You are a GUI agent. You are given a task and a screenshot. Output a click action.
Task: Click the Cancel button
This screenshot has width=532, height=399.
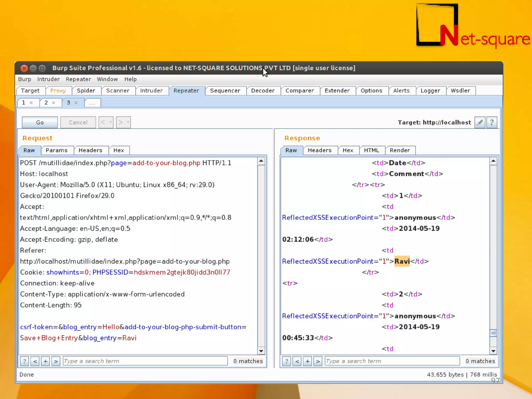tap(78, 122)
